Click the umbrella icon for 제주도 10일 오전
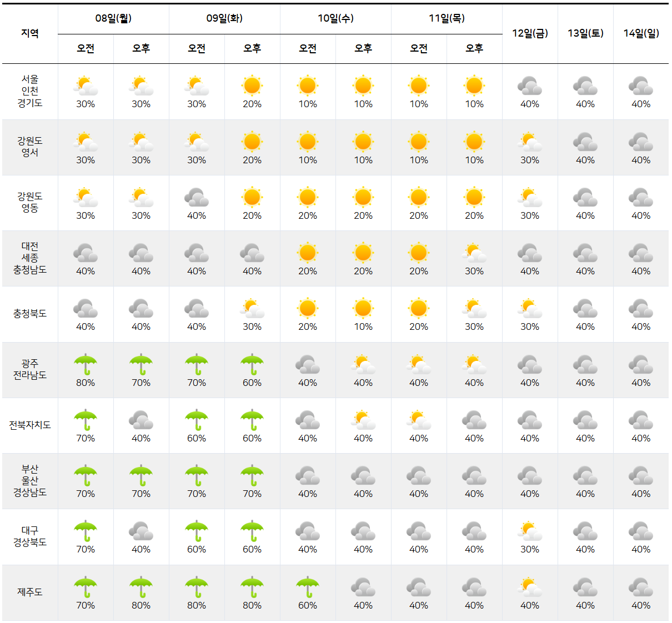The image size is (672, 623). tap(308, 587)
